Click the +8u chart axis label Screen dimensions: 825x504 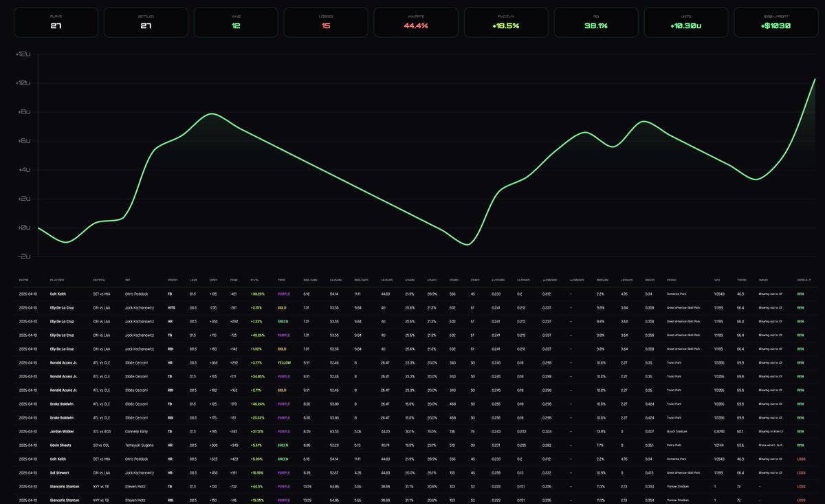24,112
